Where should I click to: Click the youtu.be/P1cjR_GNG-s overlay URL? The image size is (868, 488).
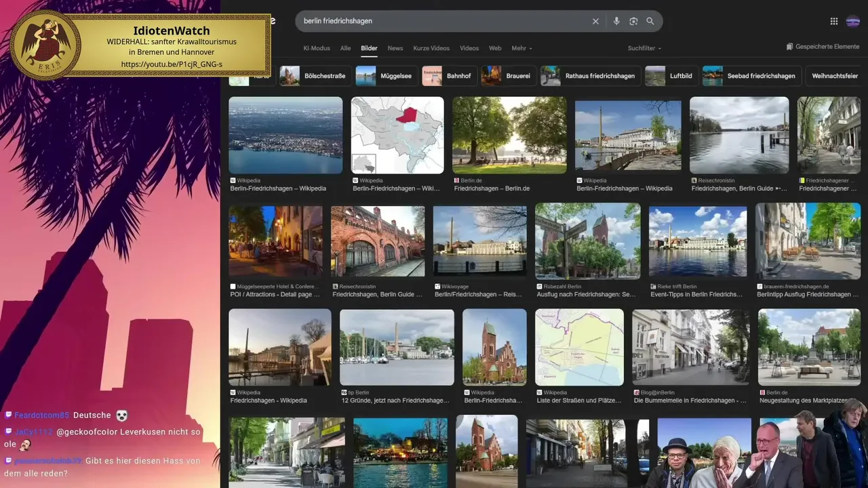tap(172, 64)
